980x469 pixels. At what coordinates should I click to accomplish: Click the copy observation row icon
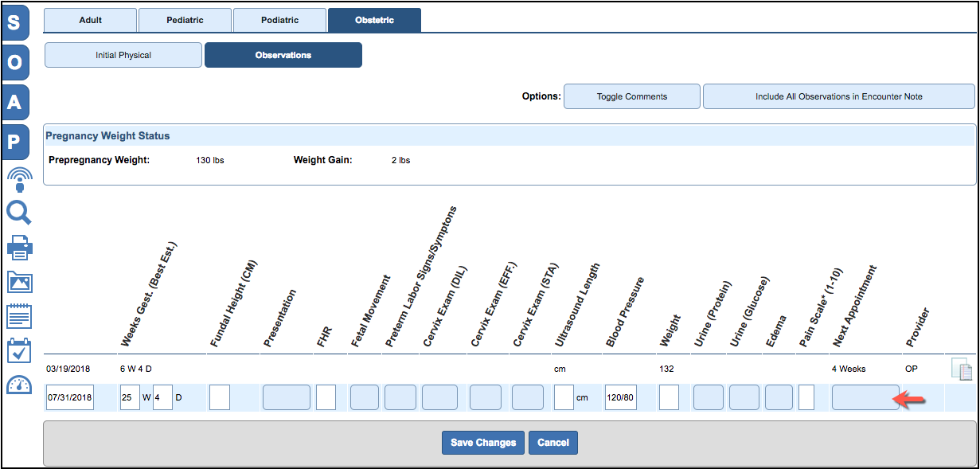(961, 369)
